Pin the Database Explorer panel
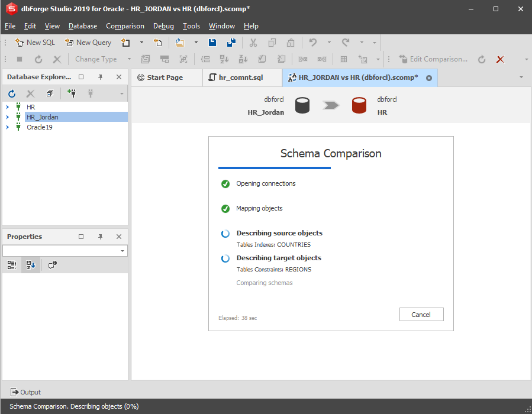The height and width of the screenshot is (414, 532). click(x=100, y=77)
